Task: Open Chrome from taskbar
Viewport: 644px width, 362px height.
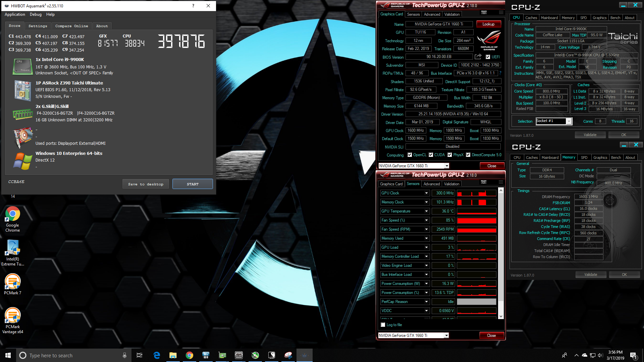Action: (x=190, y=355)
